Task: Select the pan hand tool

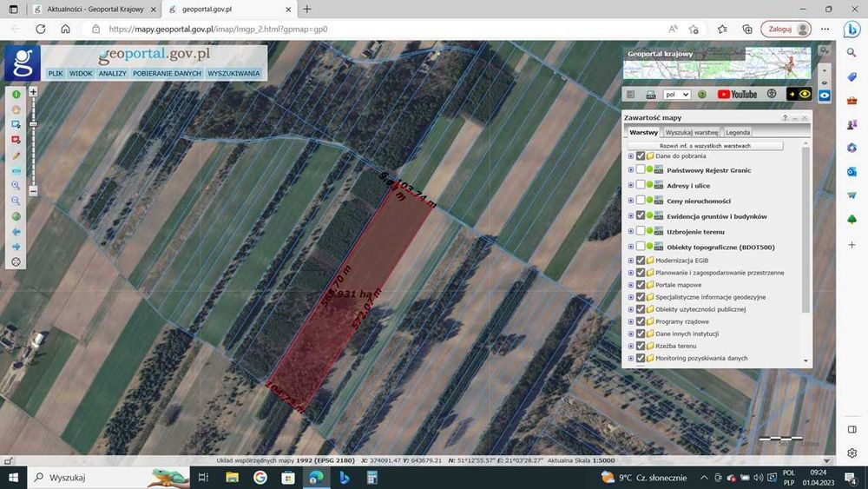Action: (16, 109)
